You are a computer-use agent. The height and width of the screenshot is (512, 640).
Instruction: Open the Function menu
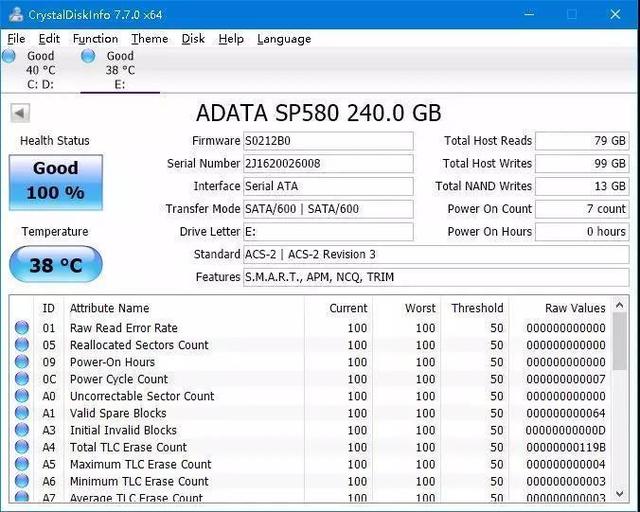[x=95, y=39]
